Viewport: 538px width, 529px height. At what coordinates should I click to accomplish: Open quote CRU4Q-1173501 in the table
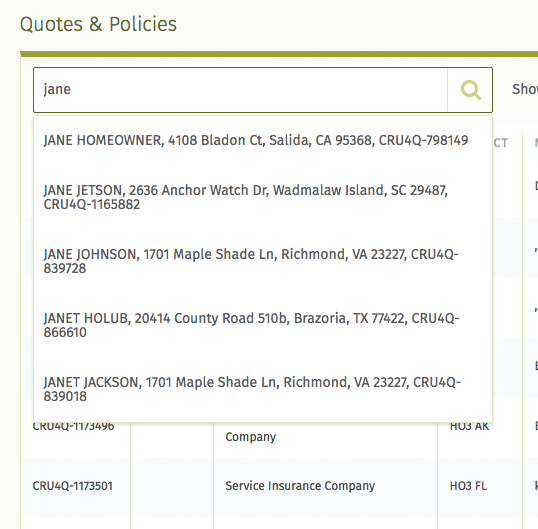[73, 486]
